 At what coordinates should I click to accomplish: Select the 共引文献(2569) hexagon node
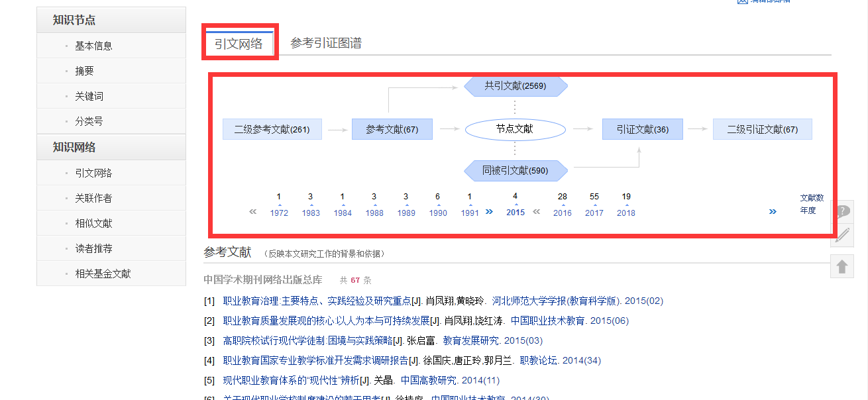(x=515, y=85)
